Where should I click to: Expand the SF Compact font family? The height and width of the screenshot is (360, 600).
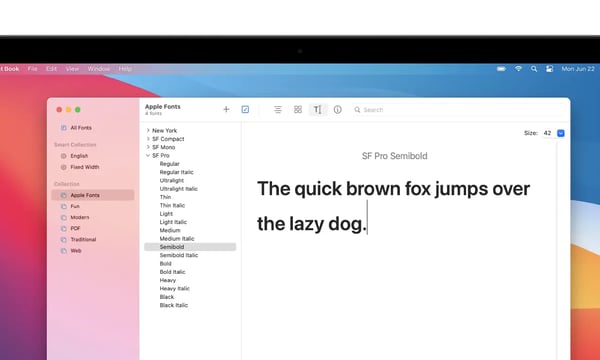[x=148, y=139]
